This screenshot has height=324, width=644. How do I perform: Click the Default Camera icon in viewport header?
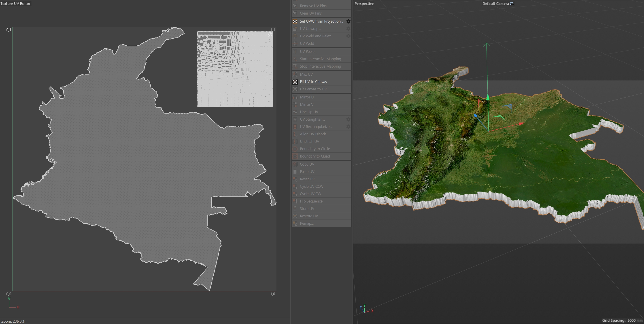point(512,4)
